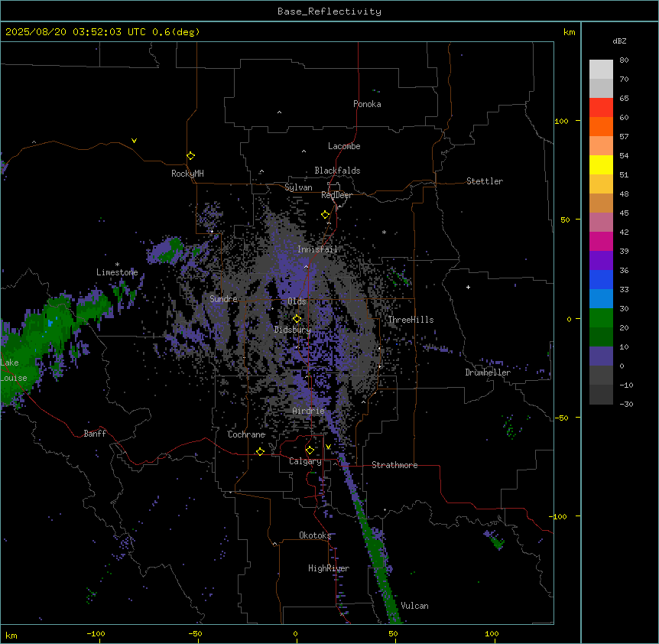659x644 pixels.
Task: Click the km unit label at top right
Action: click(569, 32)
